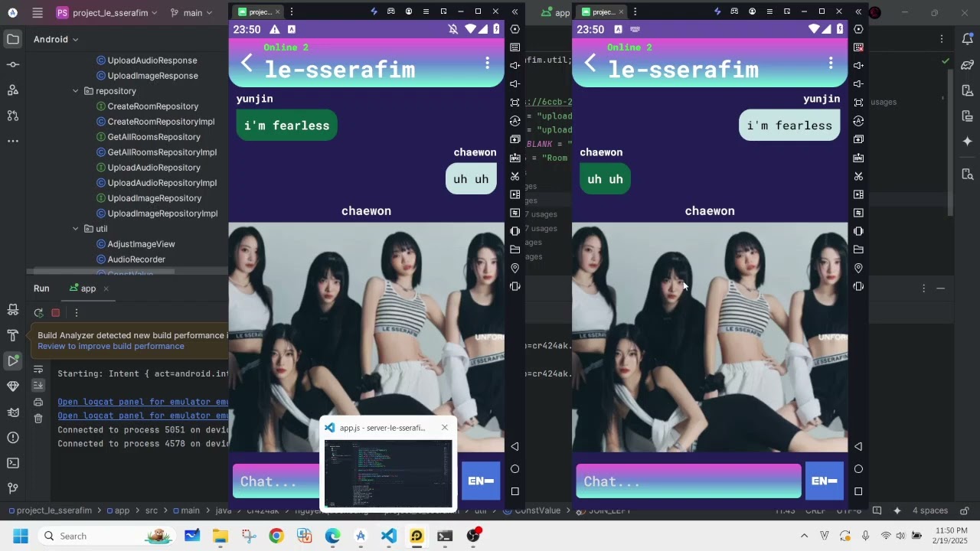This screenshot has height=551, width=980.
Task: Open the Logcat cat icon
Action: pos(13,412)
